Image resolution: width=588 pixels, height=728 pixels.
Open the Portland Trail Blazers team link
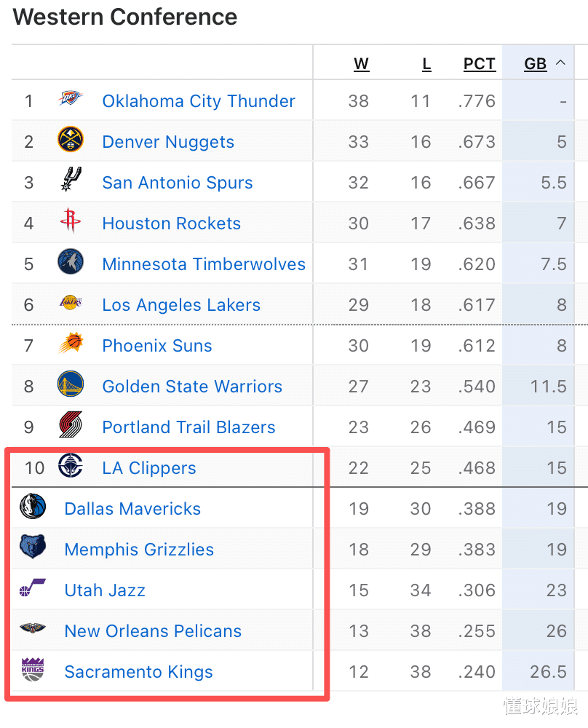point(188,427)
